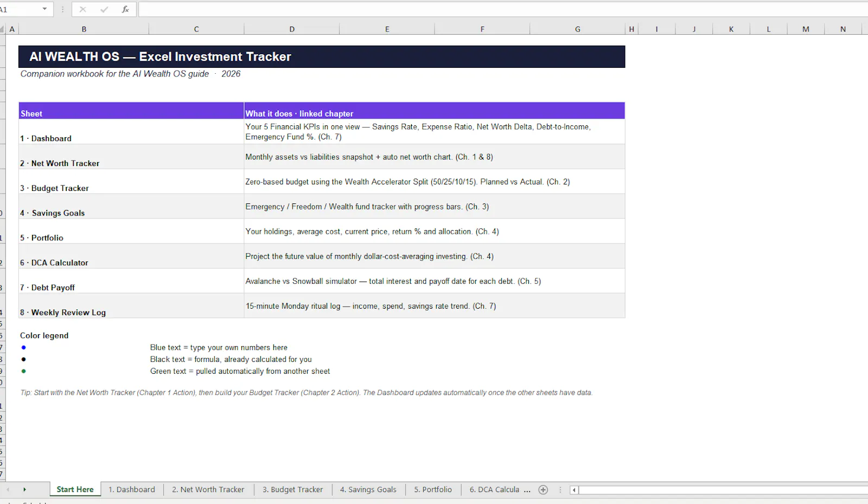Select column N header
Image resolution: width=868 pixels, height=504 pixels.
(843, 29)
